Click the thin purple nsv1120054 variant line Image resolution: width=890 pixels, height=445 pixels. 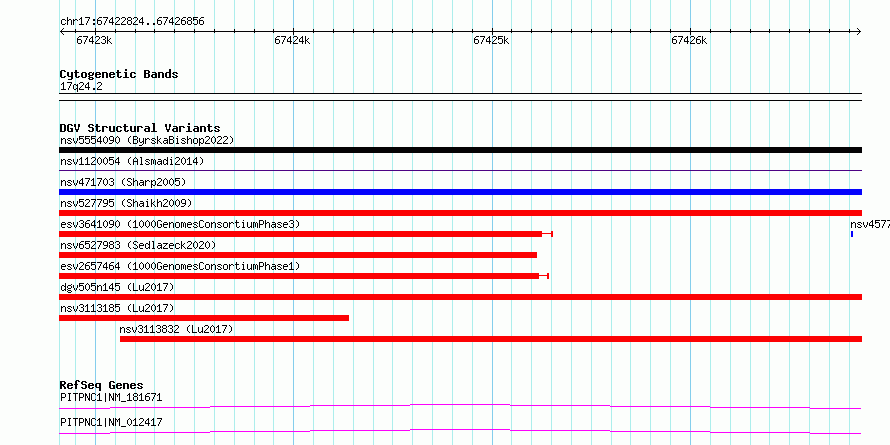460,170
